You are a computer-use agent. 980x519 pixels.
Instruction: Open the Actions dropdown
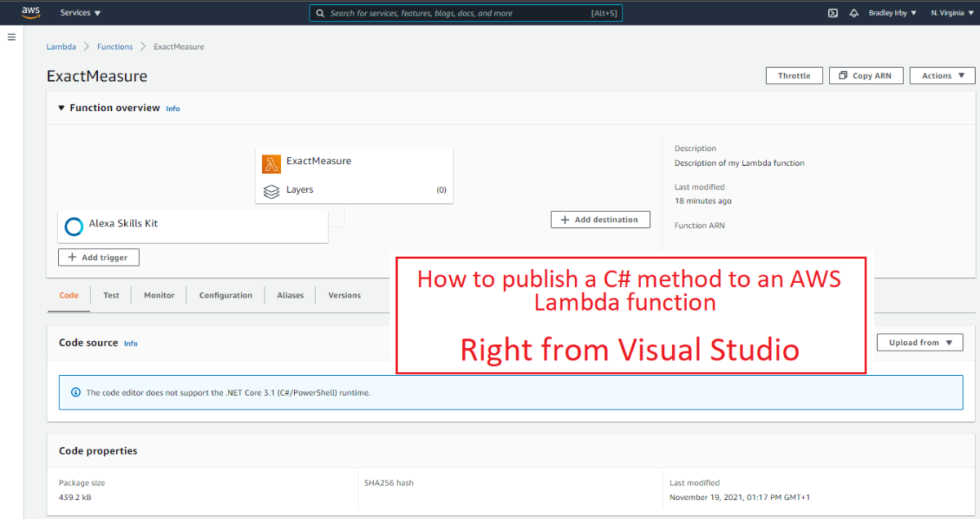pyautogui.click(x=942, y=75)
